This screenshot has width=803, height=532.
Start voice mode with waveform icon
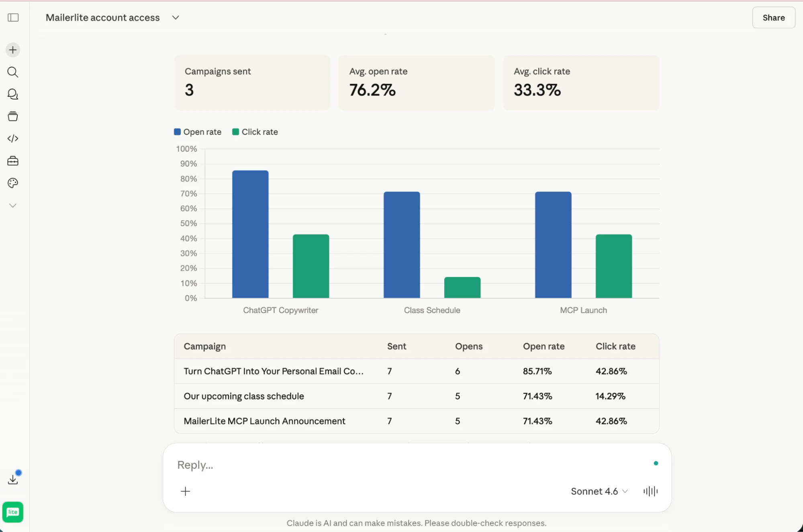tap(650, 491)
